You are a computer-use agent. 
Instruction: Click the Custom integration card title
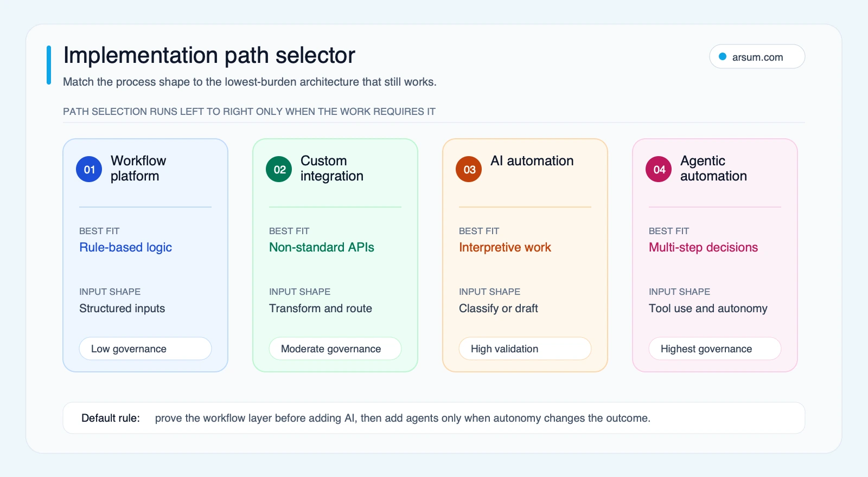[332, 169]
